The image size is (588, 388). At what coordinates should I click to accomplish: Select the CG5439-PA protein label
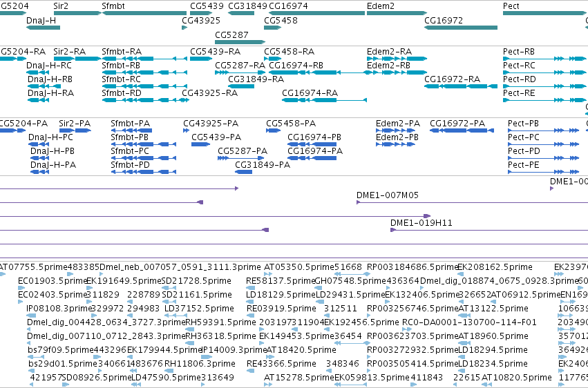[x=216, y=137]
